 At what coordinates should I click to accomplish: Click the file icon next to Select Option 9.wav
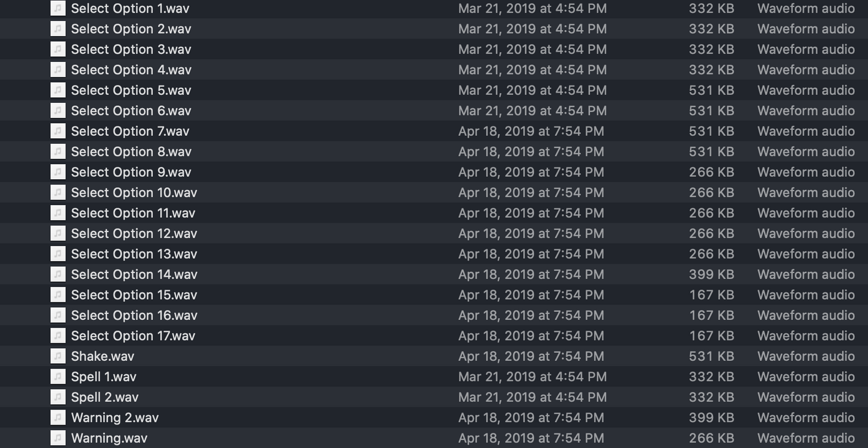pyautogui.click(x=58, y=172)
